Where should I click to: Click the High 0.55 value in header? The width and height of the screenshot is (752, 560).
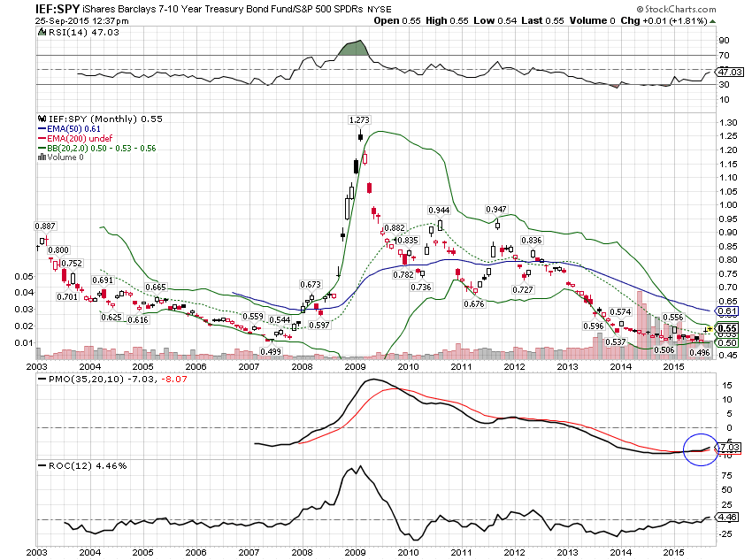pyautogui.click(x=447, y=20)
